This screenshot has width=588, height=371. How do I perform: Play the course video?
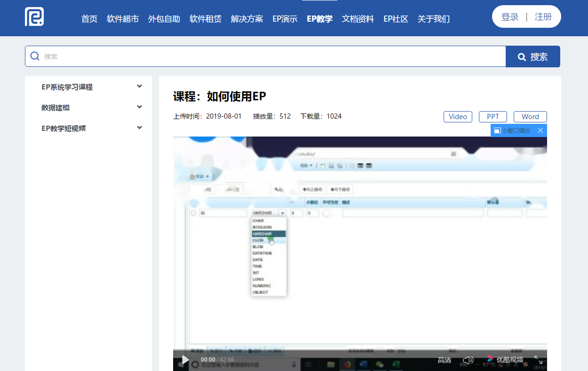pos(185,360)
